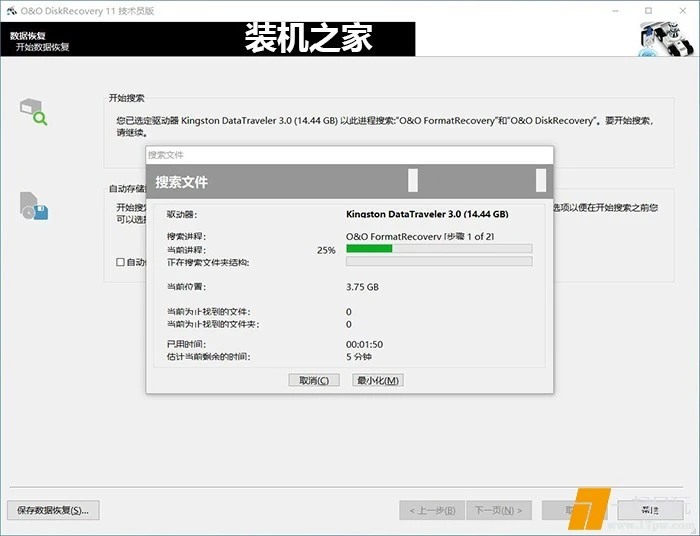
Task: Cancel the file search with 取消(C)
Action: pos(313,380)
